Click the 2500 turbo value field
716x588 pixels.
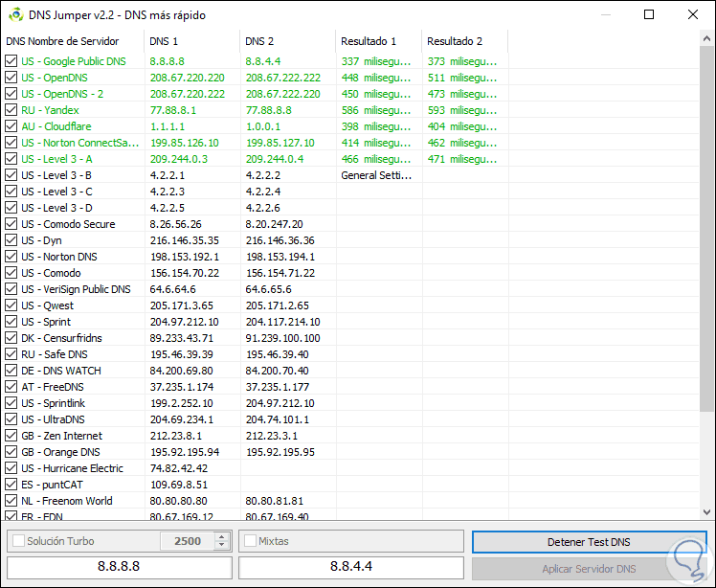point(188,541)
